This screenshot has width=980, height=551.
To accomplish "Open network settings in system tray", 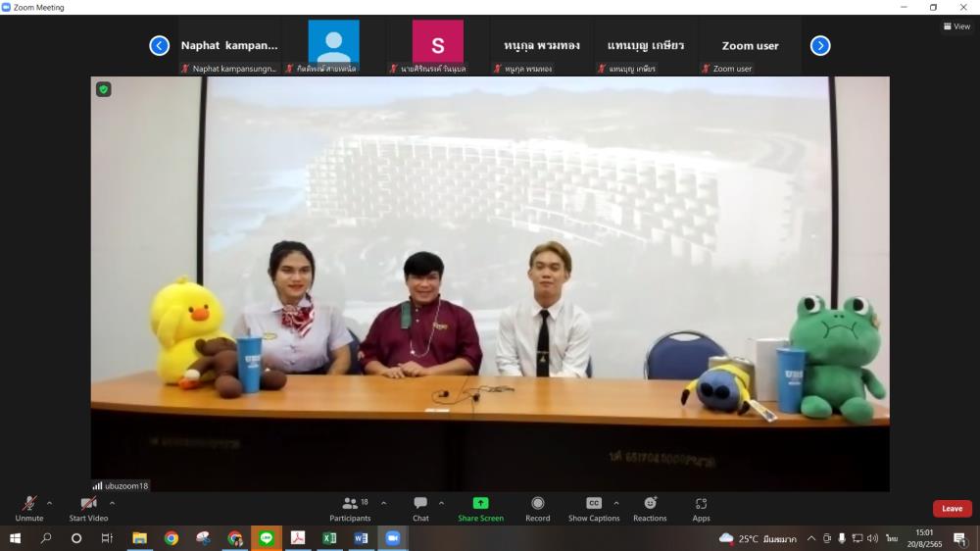I will coord(857,538).
